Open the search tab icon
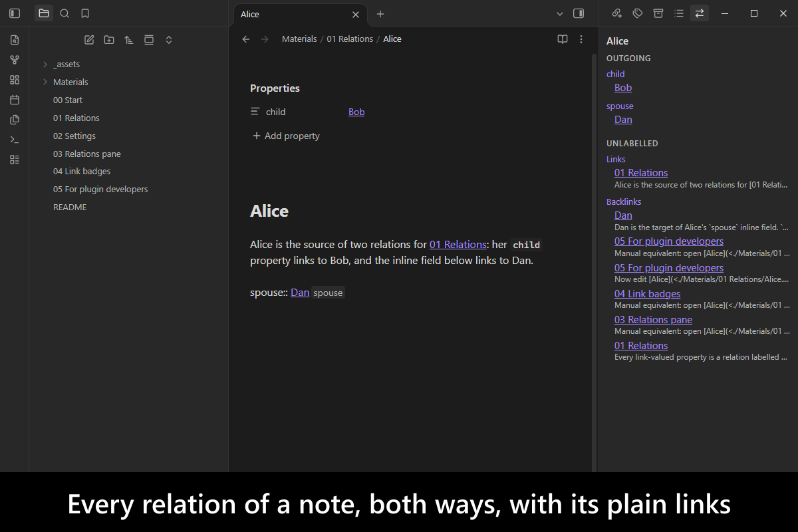This screenshot has height=532, width=798. coord(65,13)
